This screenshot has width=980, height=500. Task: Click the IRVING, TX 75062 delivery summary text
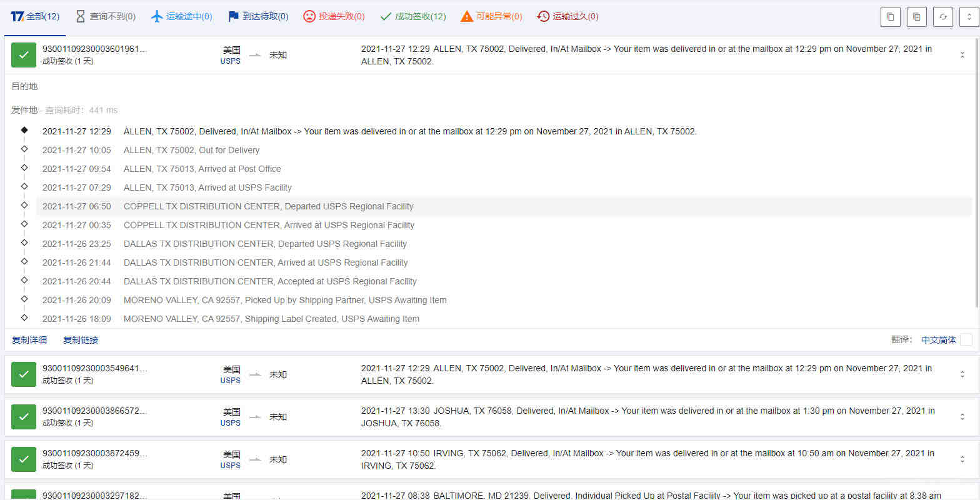647,459
